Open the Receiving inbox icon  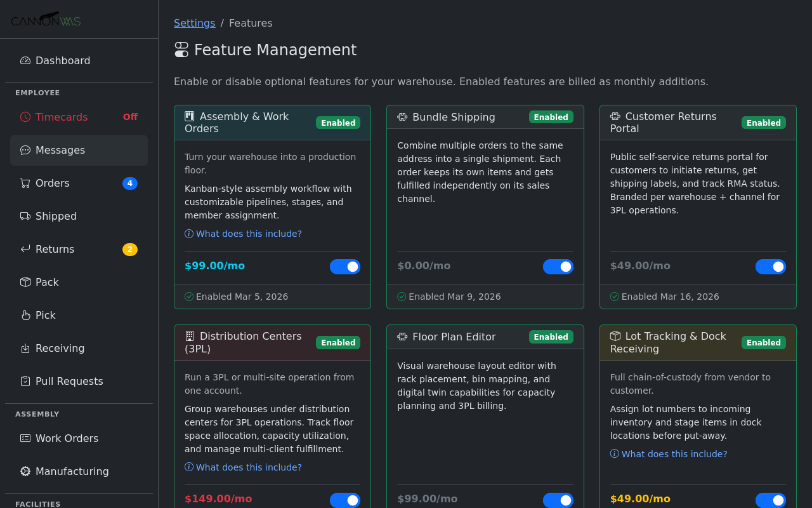pyautogui.click(x=25, y=348)
